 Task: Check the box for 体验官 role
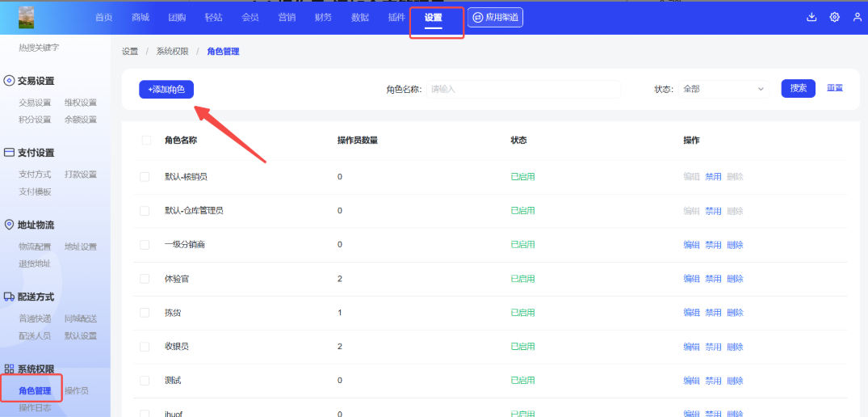click(145, 279)
